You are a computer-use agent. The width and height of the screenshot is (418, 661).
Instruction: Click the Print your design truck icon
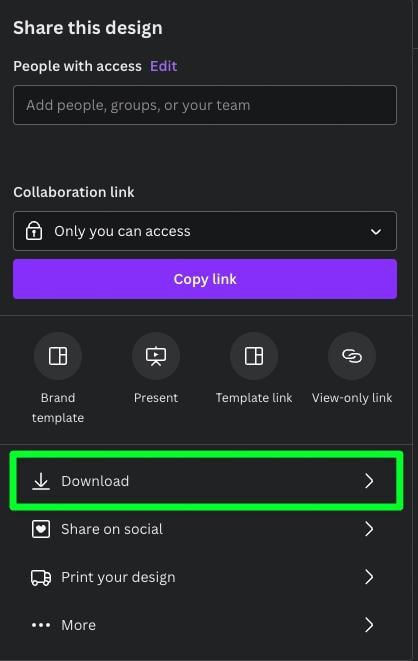(41, 577)
